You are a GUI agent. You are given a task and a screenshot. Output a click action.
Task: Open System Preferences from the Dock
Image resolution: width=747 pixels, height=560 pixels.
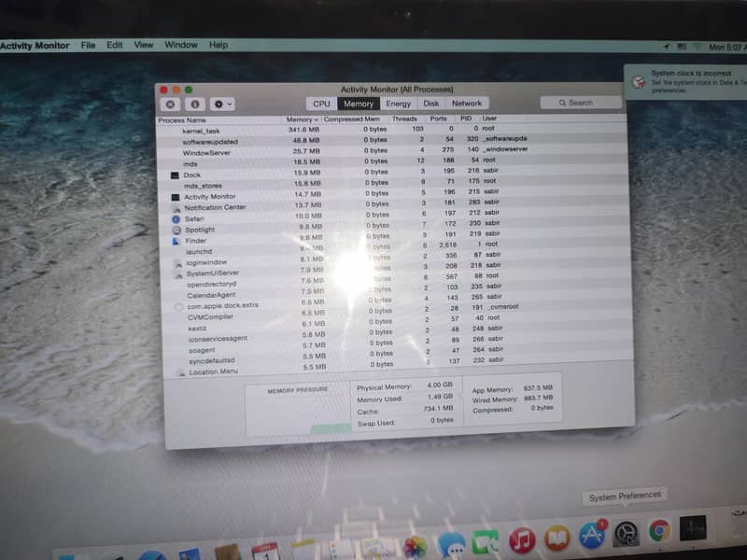[x=625, y=535]
